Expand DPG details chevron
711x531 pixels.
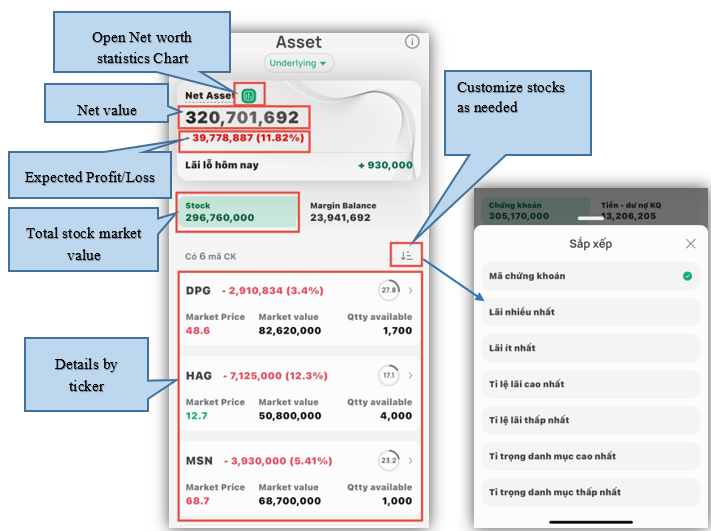click(410, 290)
